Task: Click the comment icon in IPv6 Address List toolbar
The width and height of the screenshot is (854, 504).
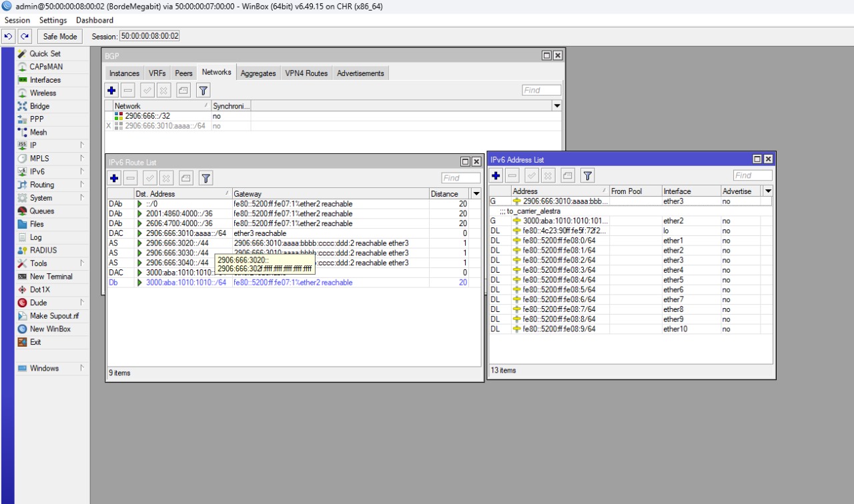Action: 567,175
